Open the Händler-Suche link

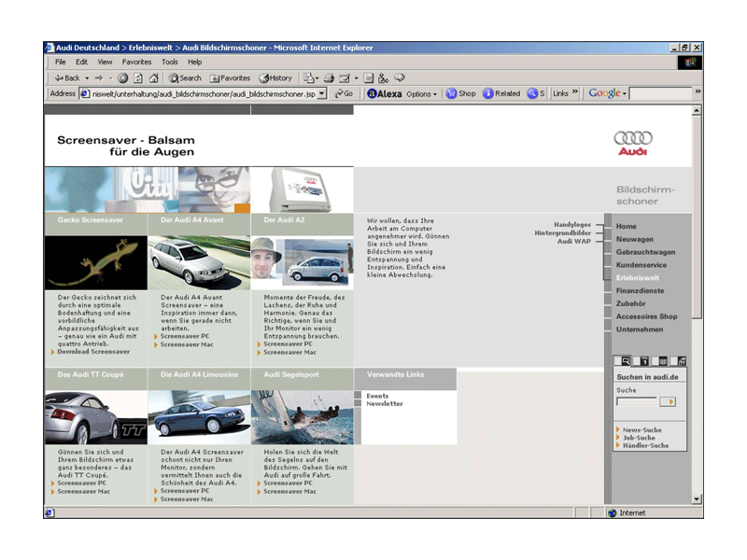pos(645,446)
